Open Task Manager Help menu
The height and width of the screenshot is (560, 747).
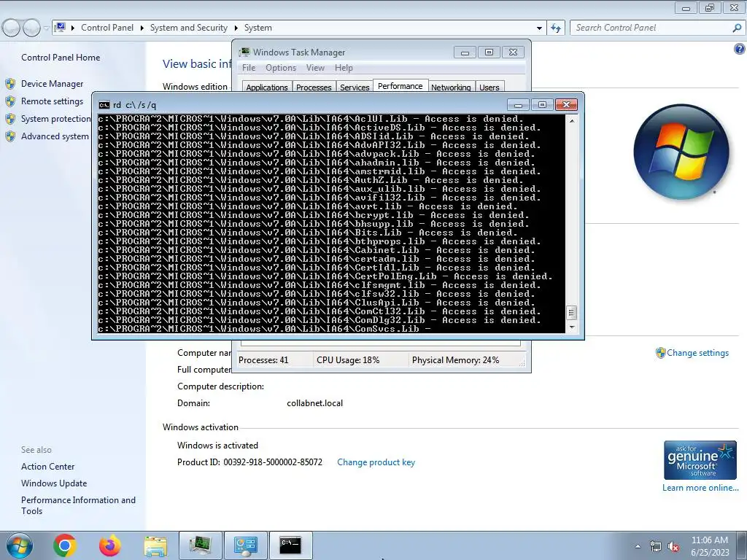tap(344, 68)
